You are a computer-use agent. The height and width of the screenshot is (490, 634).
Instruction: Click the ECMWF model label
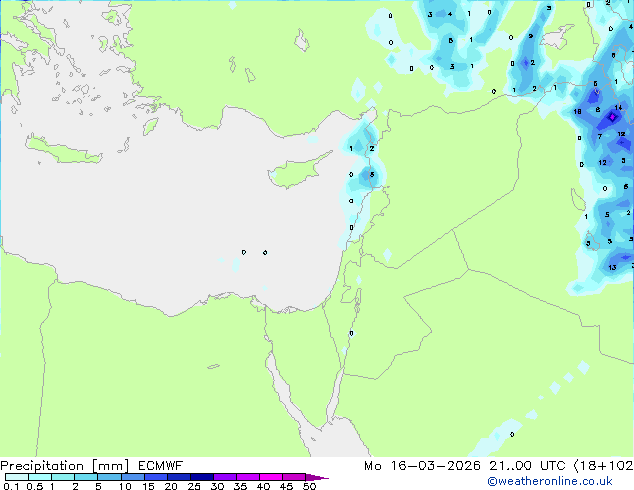(x=161, y=466)
